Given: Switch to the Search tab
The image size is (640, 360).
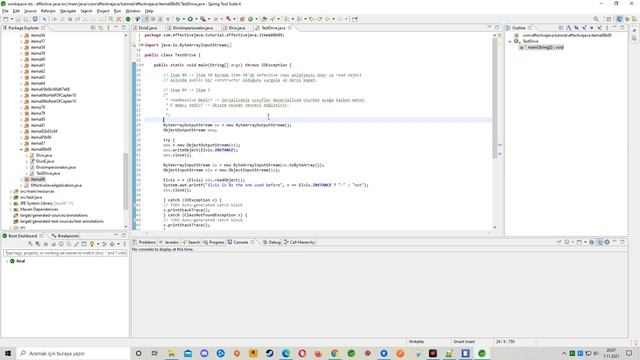Looking at the screenshot, I should 193,242.
